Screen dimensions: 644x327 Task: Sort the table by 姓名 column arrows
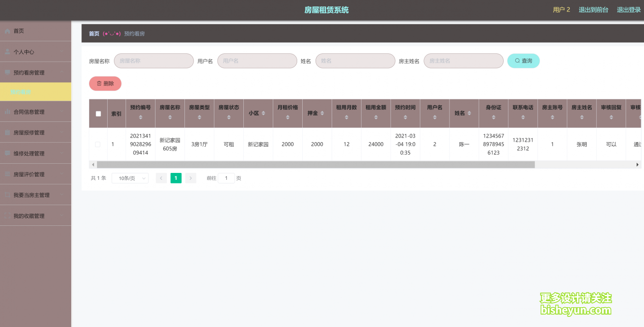click(470, 113)
